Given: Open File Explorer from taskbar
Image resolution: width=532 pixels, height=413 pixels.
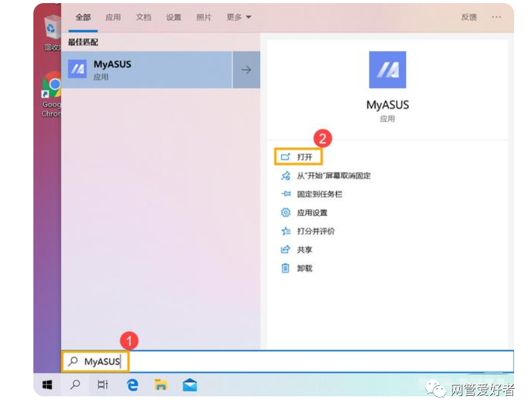Looking at the screenshot, I should 161,385.
